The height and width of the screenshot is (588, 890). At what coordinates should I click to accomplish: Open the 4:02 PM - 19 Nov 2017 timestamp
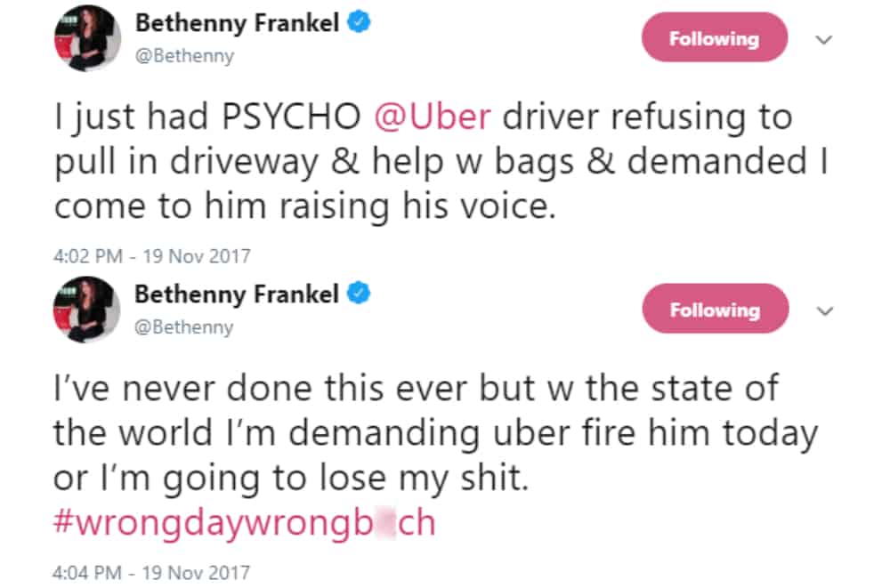pos(152,256)
